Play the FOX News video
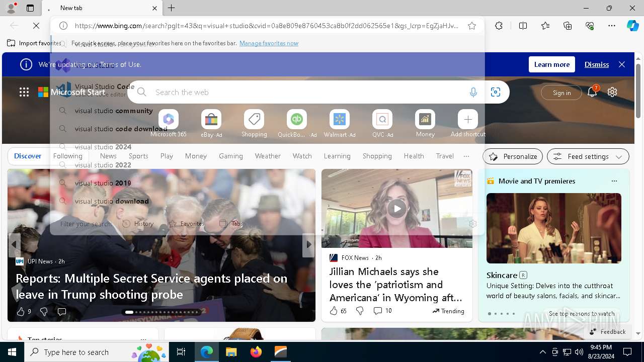The height and width of the screenshot is (362, 644). (397, 209)
